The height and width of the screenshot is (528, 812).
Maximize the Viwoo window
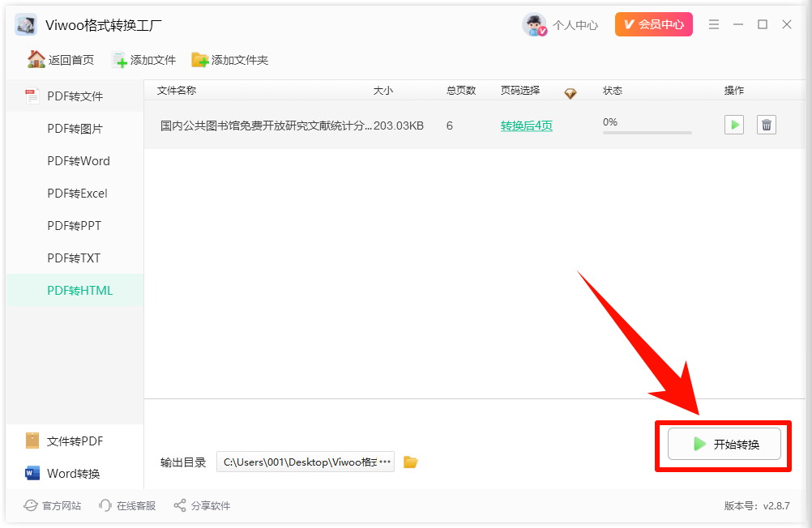(763, 24)
